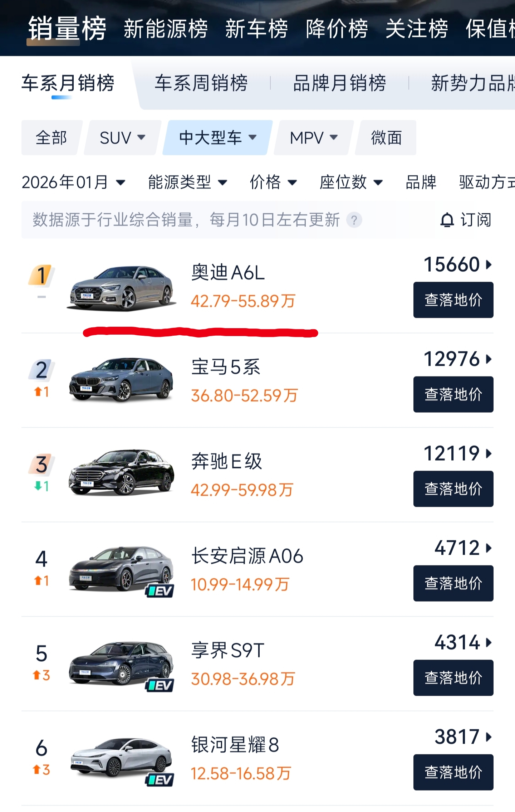Viewport: 515px width, 812px height.
Task: Switch to the 车系周销榜 tab
Action: pyautogui.click(x=201, y=83)
